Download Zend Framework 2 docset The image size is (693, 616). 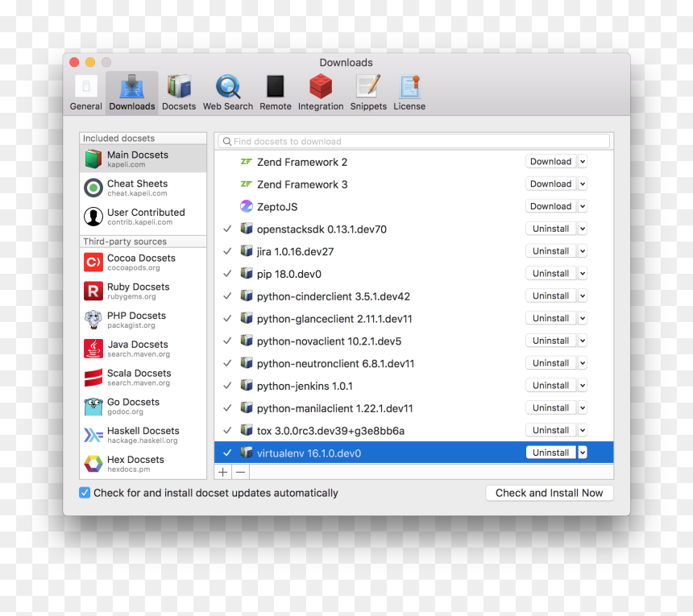550,162
